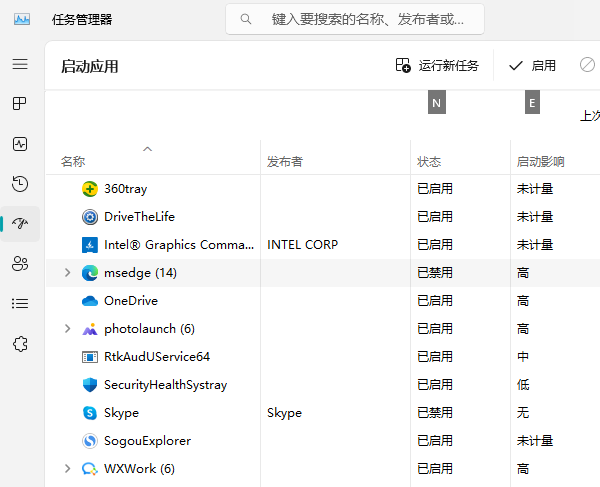This screenshot has height=487, width=600.
Task: Sort by the 状态 column header
Action: 429,162
